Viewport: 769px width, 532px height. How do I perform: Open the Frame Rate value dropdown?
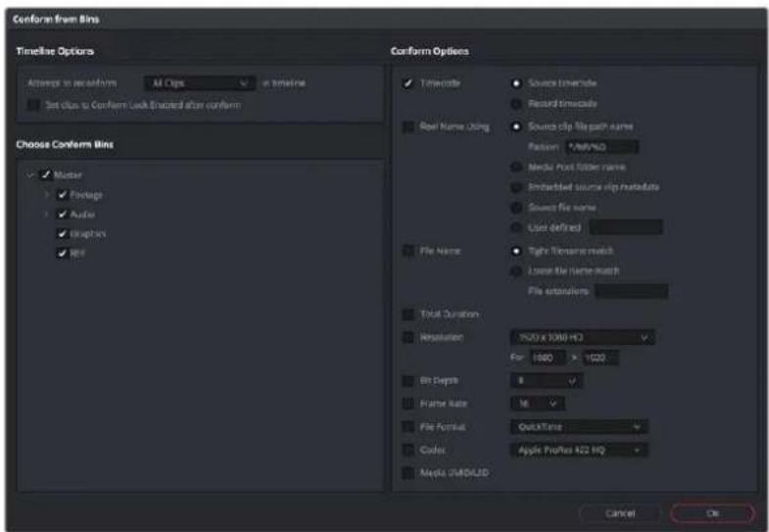point(538,404)
